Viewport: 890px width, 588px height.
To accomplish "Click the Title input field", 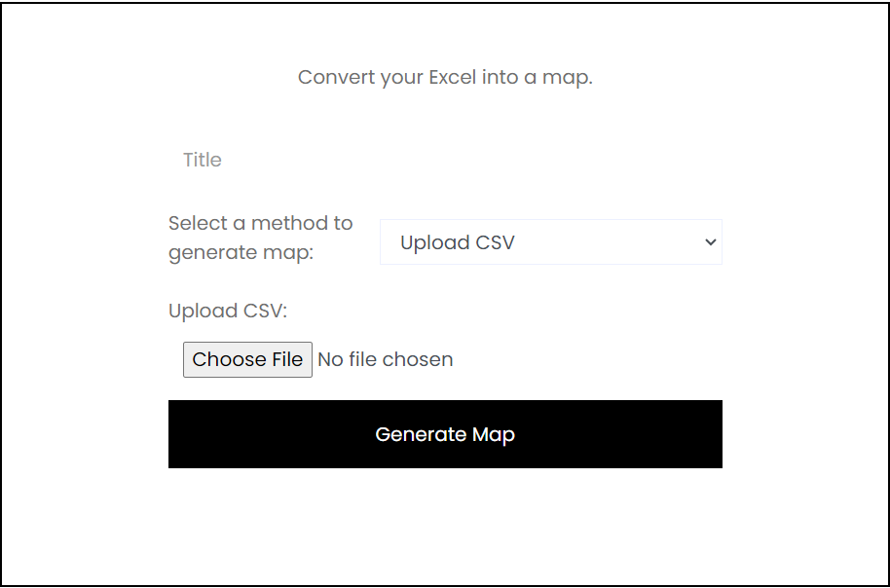I will (x=445, y=160).
